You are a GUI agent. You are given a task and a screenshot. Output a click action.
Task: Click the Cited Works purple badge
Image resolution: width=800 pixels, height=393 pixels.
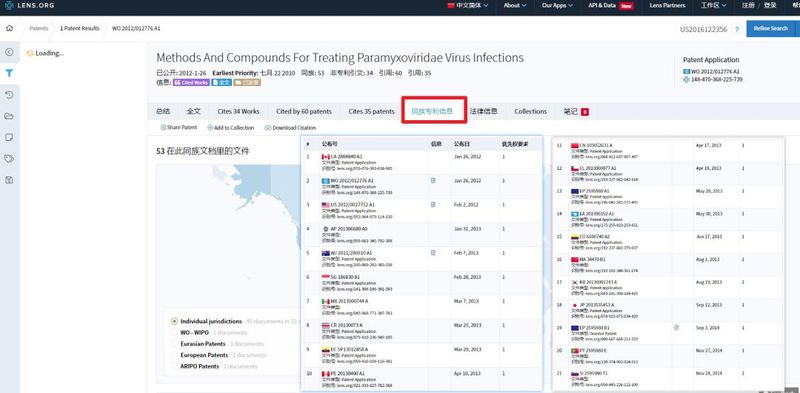pyautogui.click(x=191, y=82)
